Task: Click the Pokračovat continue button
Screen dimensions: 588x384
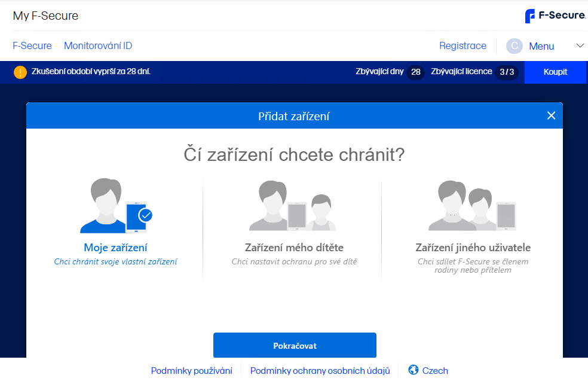Action: coord(295,345)
